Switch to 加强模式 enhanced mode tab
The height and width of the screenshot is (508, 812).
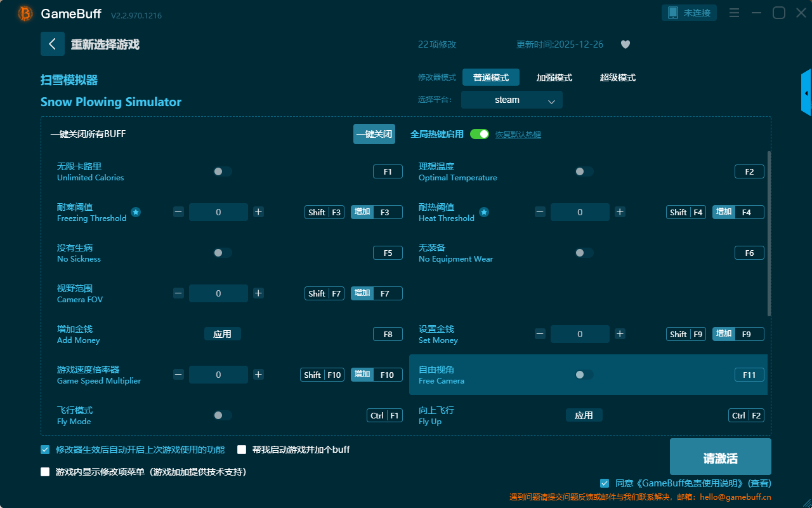(x=554, y=77)
